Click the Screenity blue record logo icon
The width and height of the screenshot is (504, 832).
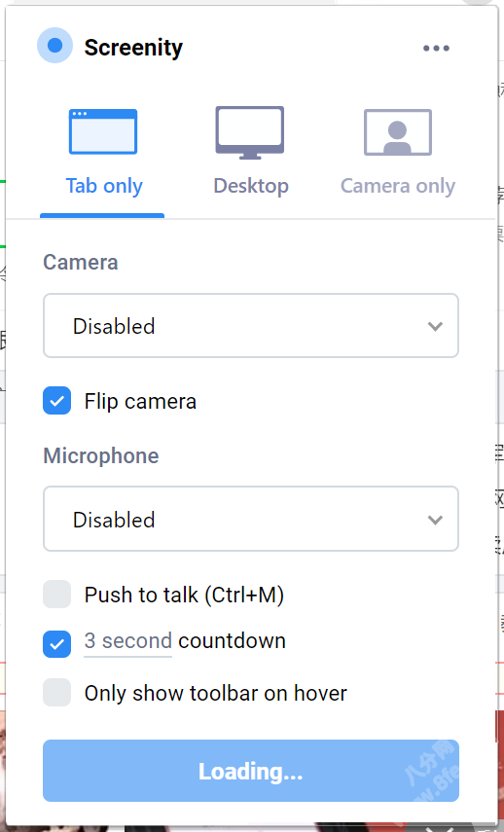(54, 46)
